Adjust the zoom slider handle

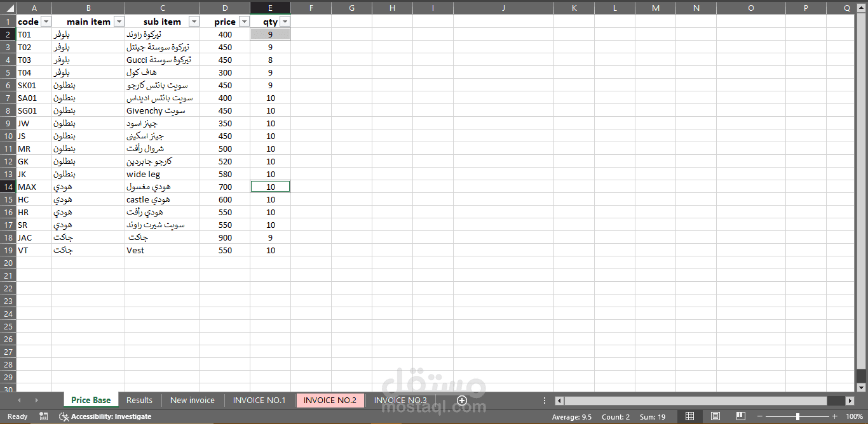797,416
